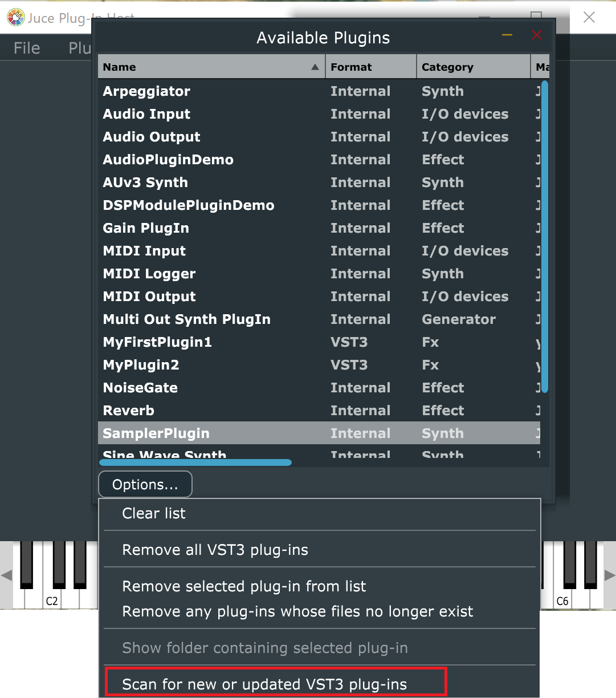
Task: Open the File menu in Juce host
Action: tap(27, 48)
